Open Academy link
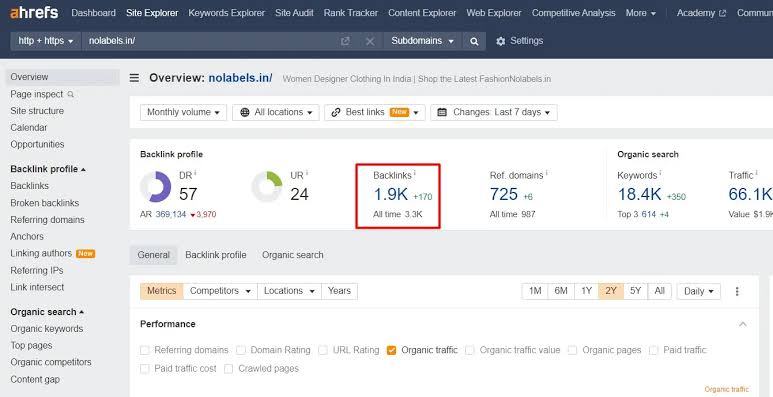Viewport: 773px width, 397px height. point(701,13)
